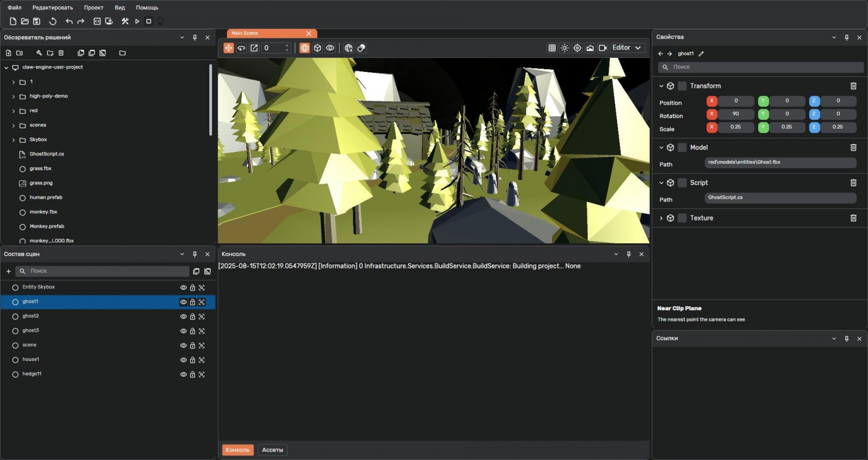Open the Проект menu
This screenshot has height=460, width=868.
93,8
